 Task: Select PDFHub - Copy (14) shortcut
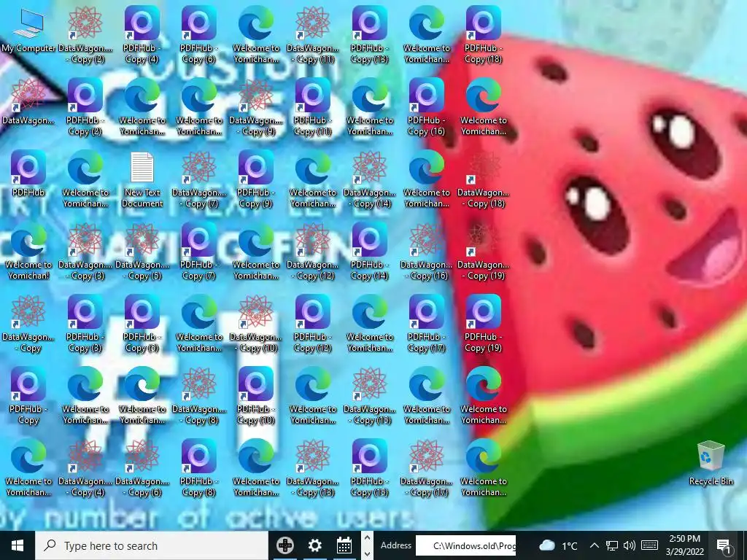pyautogui.click(x=370, y=252)
